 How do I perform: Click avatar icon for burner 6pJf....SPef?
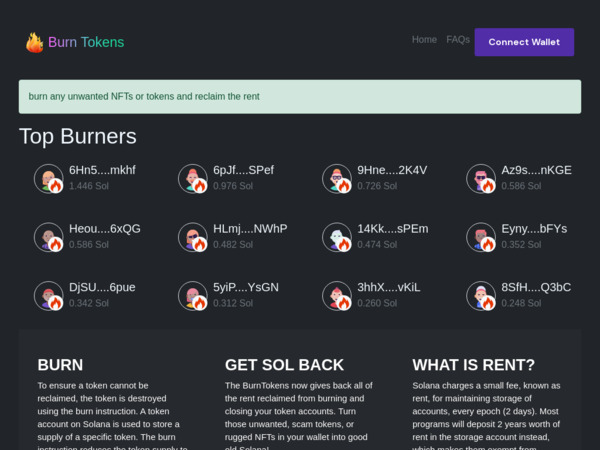click(193, 178)
